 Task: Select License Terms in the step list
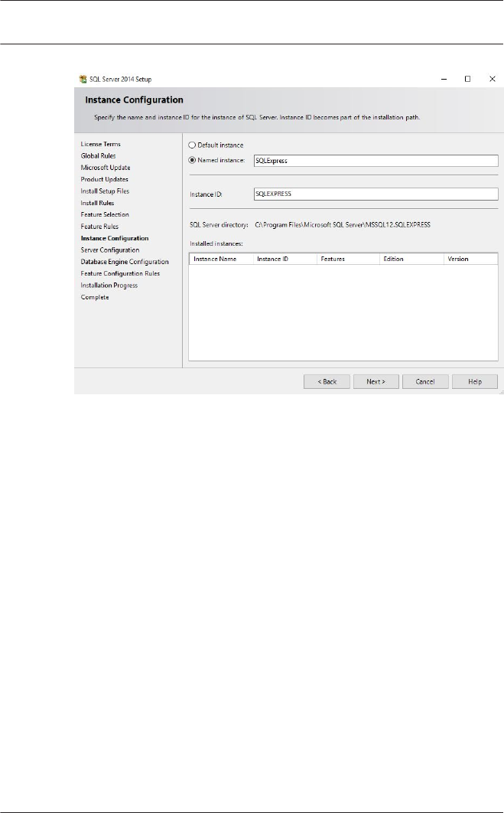(x=100, y=144)
